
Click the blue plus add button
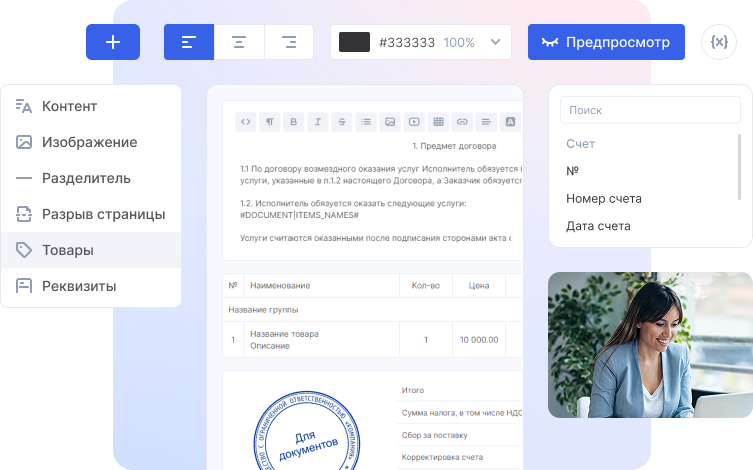[113, 42]
